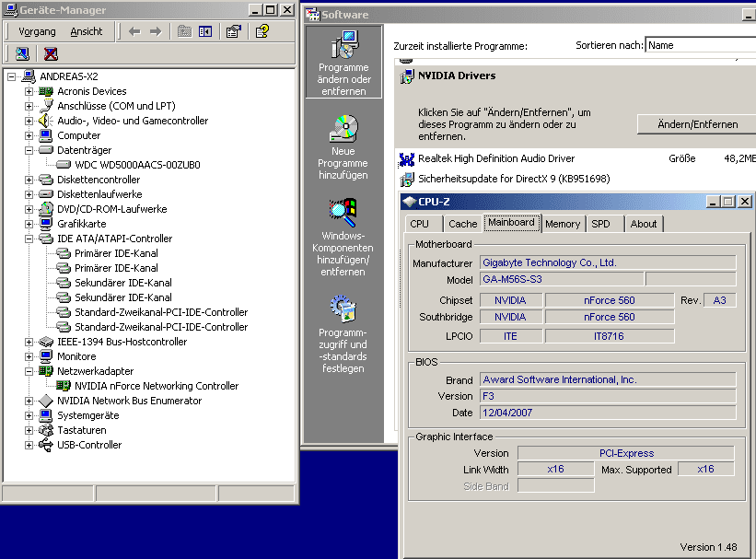This screenshot has width=756, height=559.
Task: Click the Acronis Devices icon
Action: 46,91
